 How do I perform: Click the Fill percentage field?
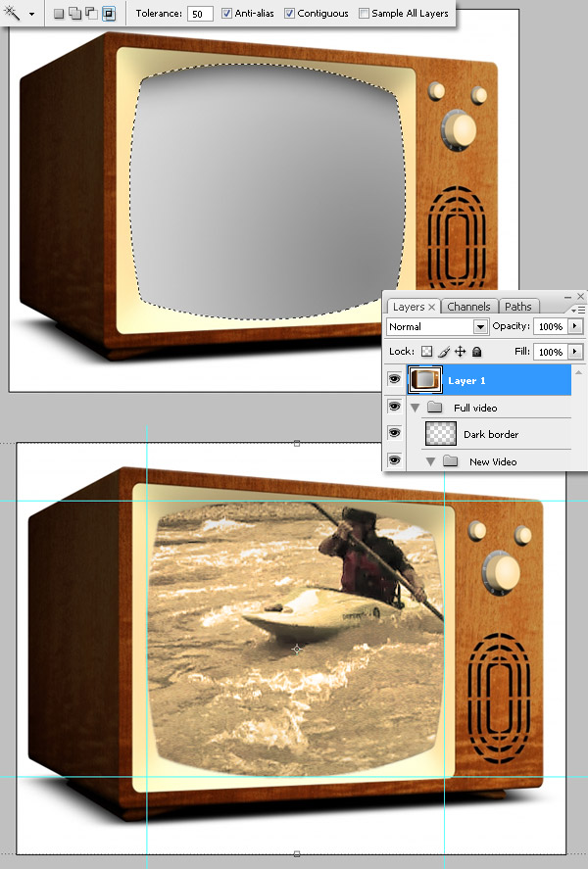(551, 352)
